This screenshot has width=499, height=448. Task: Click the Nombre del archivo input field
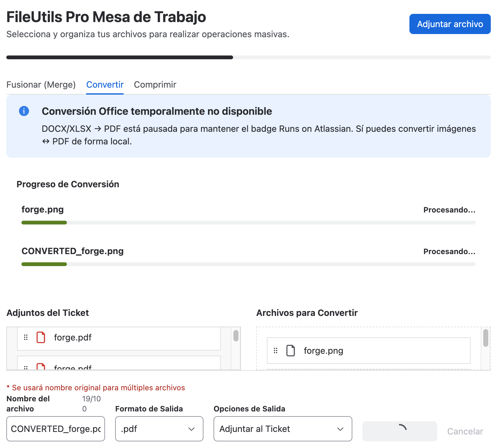[56, 429]
